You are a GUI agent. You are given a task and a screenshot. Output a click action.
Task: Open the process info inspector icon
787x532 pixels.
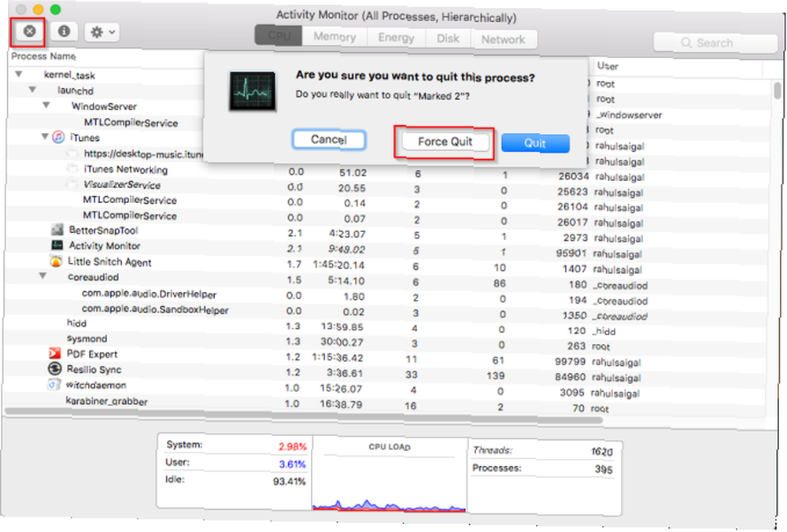(64, 31)
